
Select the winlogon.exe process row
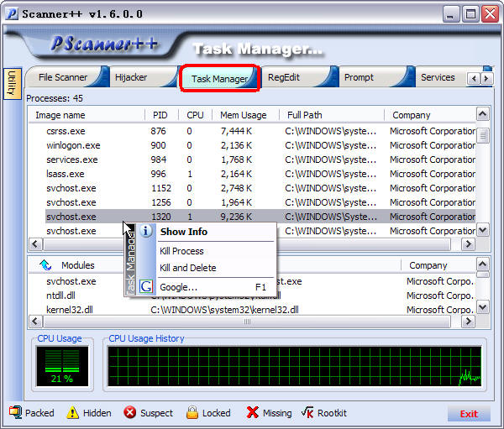click(252, 145)
